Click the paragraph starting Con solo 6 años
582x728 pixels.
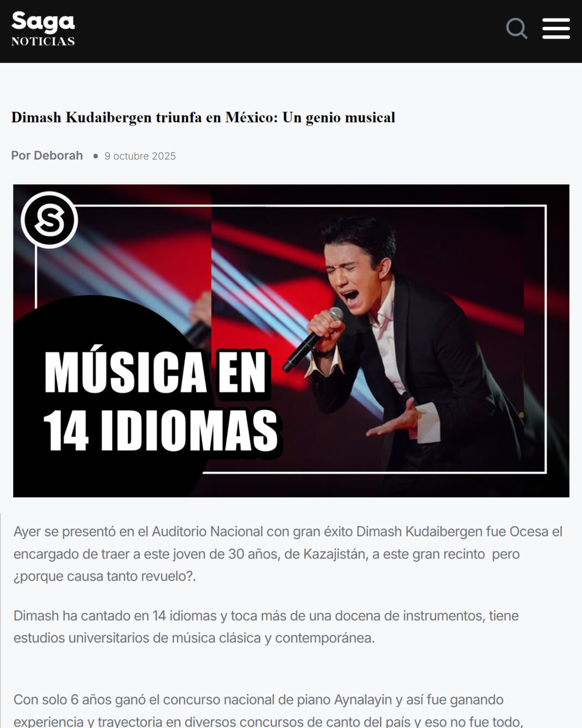(x=268, y=710)
